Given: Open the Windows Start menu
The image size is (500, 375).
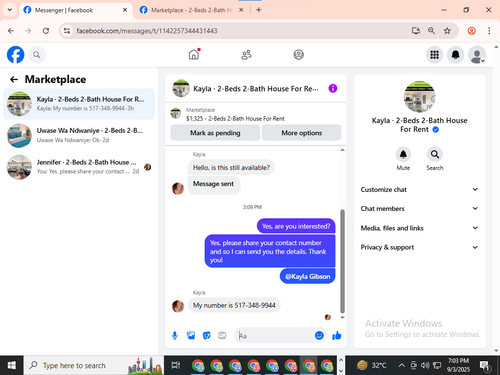Looking at the screenshot, I should [11, 366].
